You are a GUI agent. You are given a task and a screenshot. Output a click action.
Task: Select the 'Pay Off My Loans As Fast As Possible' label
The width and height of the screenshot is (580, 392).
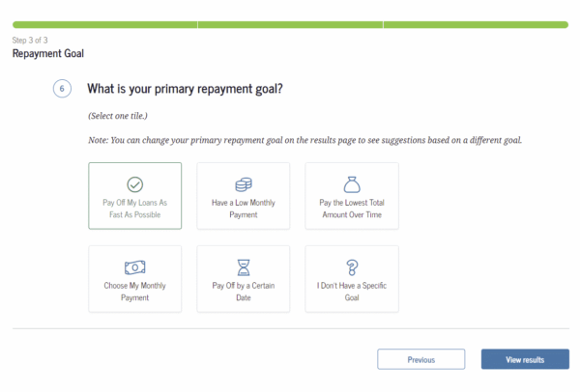tap(135, 209)
